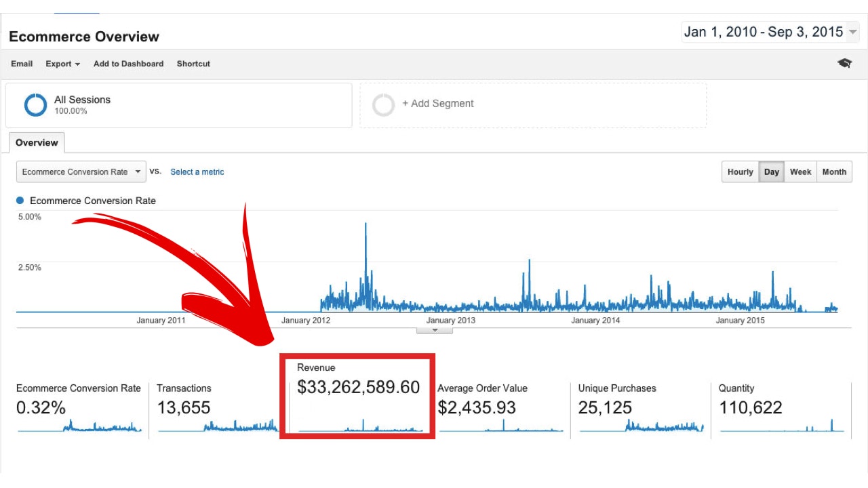Click the graduation cap help icon
Viewport: 868px width, 488px height.
pos(844,62)
